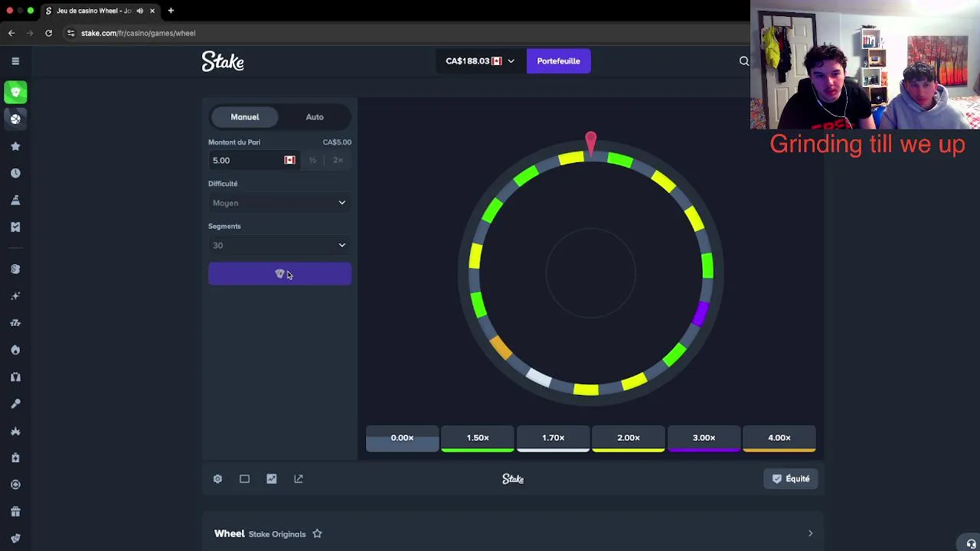Click the Canadian flag currency icon in the bet field

coord(289,160)
